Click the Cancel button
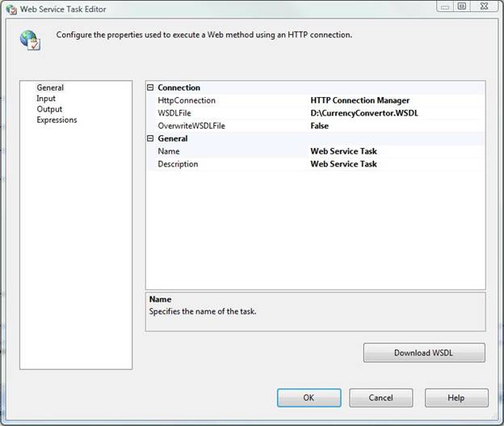The height and width of the screenshot is (426, 504). (x=381, y=398)
